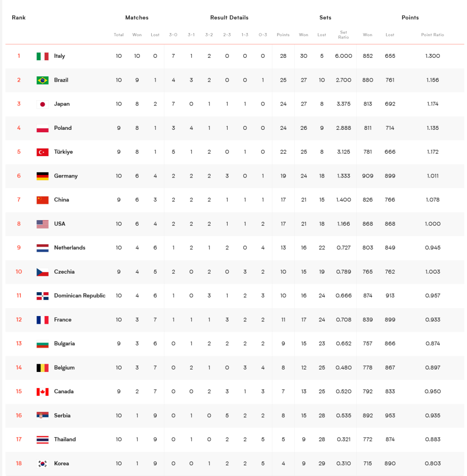
Task: Click the Dominican Republic flag icon
Action: coord(42,296)
